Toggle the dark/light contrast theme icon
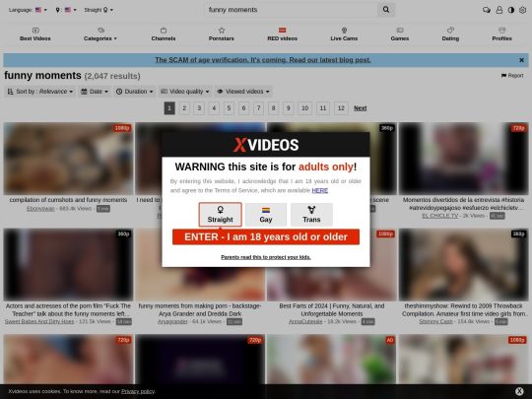Image resolution: width=532 pixels, height=399 pixels. pos(511,10)
